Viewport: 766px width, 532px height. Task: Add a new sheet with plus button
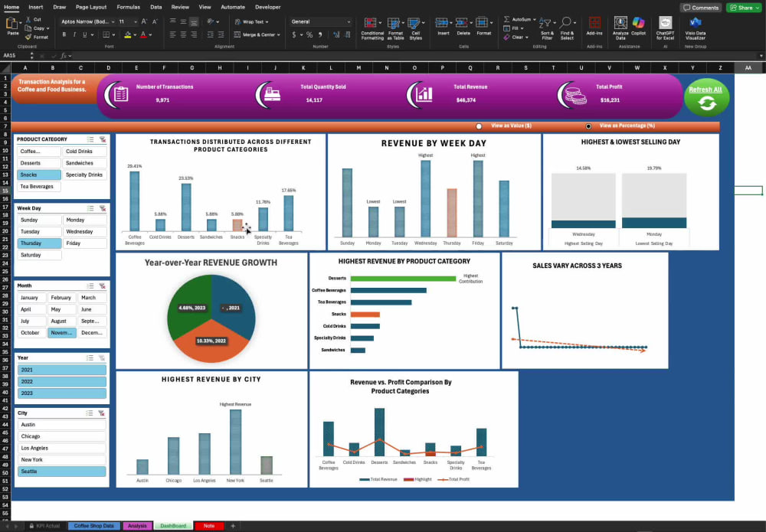[233, 526]
